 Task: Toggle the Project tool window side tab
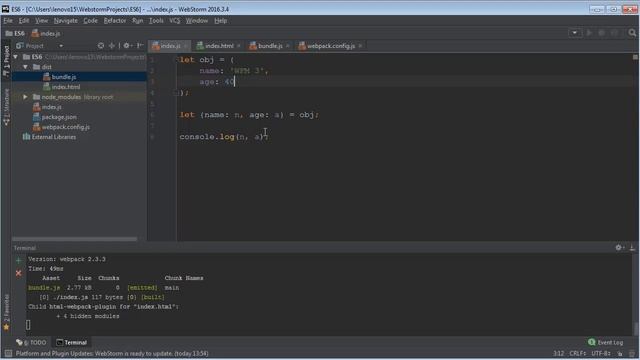(6, 60)
